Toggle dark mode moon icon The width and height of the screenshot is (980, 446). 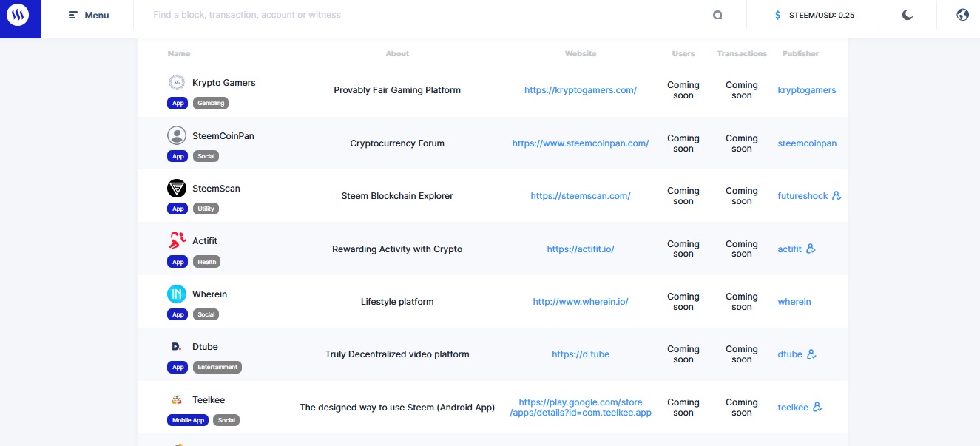[x=908, y=15]
